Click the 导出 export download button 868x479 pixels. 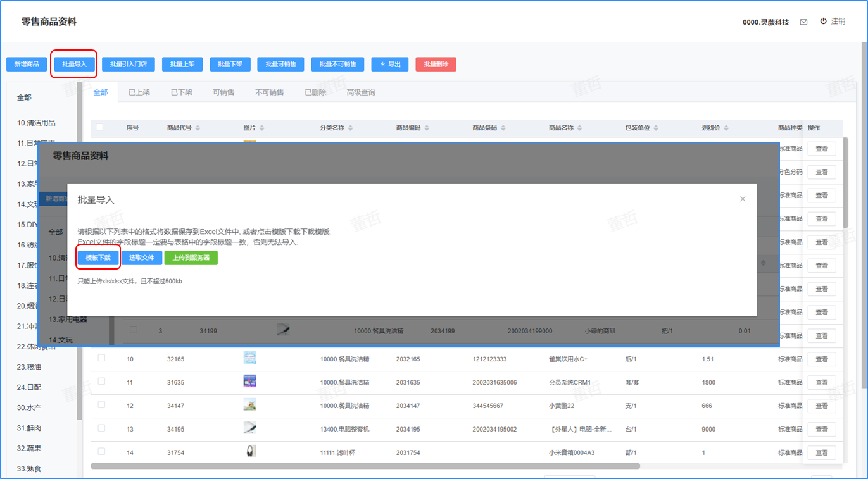coord(390,64)
